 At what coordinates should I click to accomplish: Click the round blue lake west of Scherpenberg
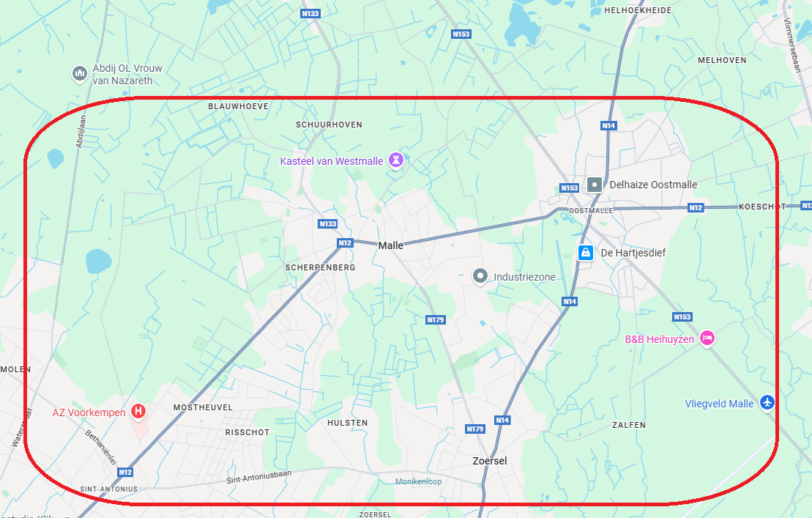(x=98, y=261)
